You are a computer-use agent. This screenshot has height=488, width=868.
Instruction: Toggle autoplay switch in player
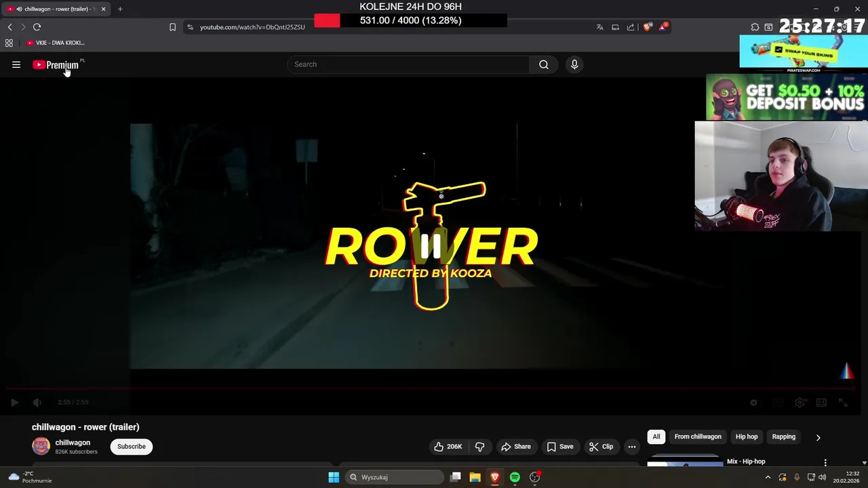tap(753, 403)
